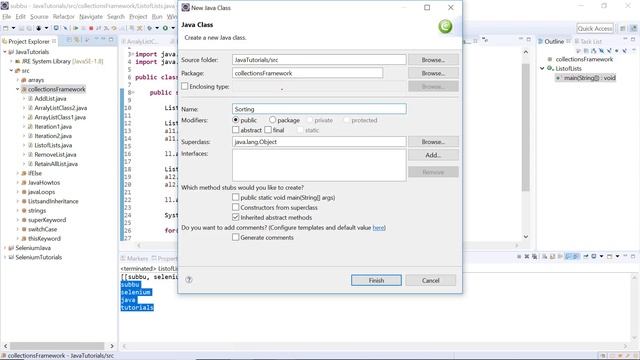Click the red Terminate square in main toolbar
This screenshot has width=640, height=360.
click(91, 28)
